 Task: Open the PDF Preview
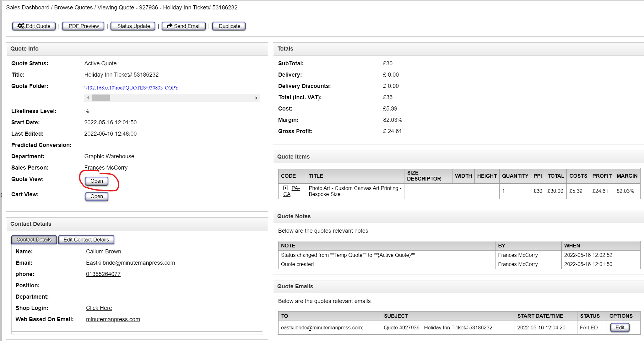point(84,26)
